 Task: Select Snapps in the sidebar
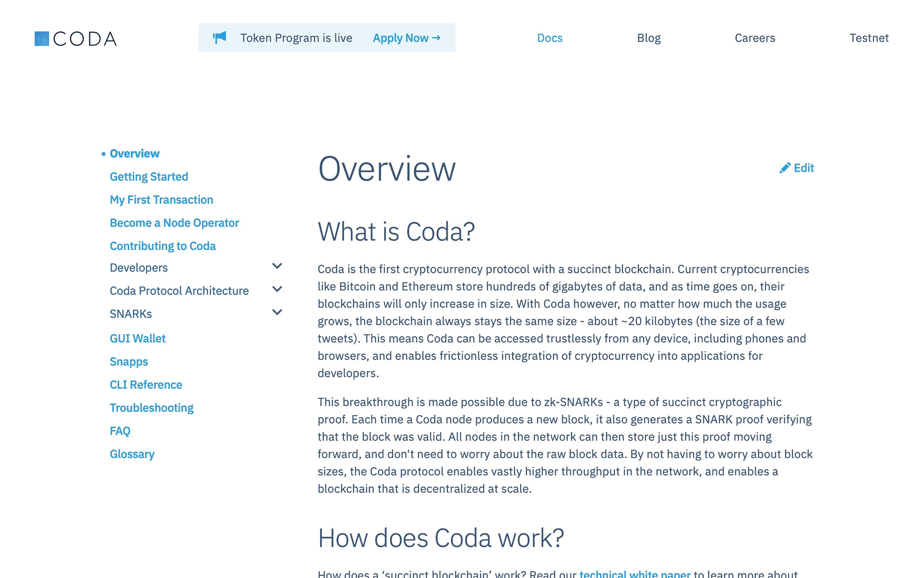(x=128, y=362)
